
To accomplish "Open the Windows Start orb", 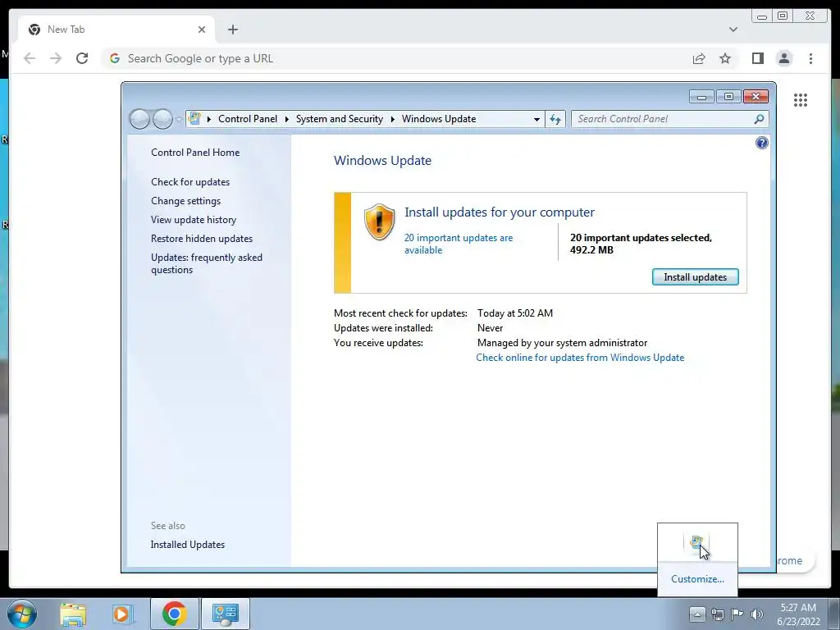I will 22,614.
